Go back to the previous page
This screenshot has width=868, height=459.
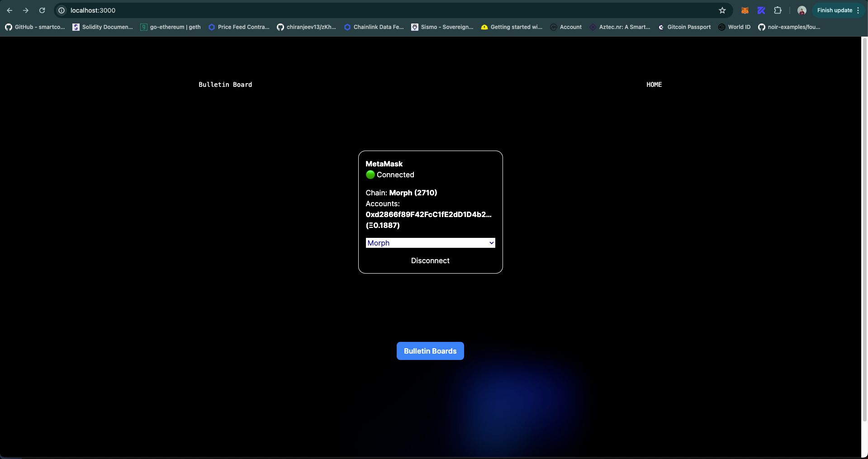[x=9, y=10]
